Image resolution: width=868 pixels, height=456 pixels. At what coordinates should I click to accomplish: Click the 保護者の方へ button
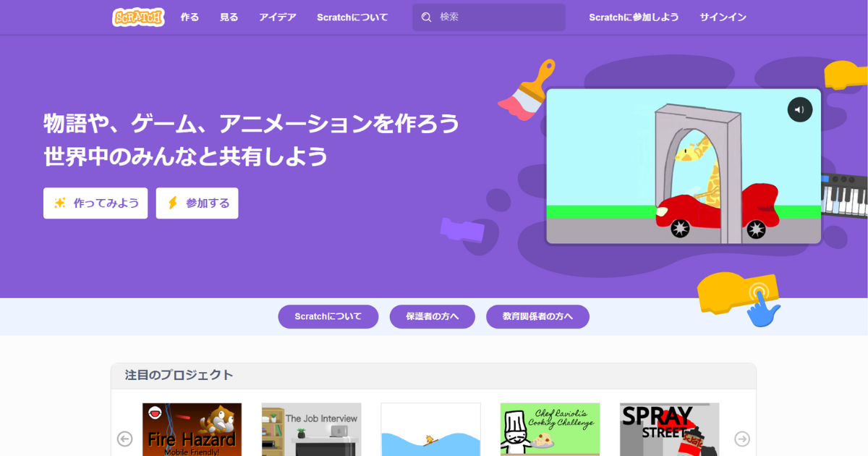coord(433,317)
